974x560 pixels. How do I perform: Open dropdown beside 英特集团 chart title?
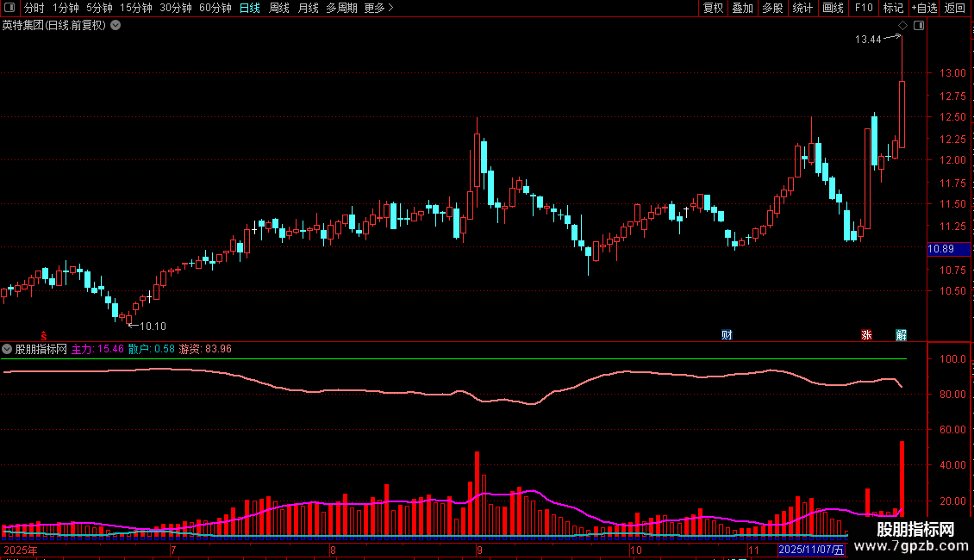pyautogui.click(x=116, y=26)
